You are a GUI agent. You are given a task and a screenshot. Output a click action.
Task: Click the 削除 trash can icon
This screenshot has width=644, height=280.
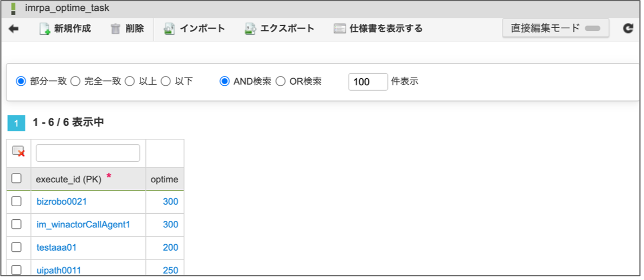116,29
